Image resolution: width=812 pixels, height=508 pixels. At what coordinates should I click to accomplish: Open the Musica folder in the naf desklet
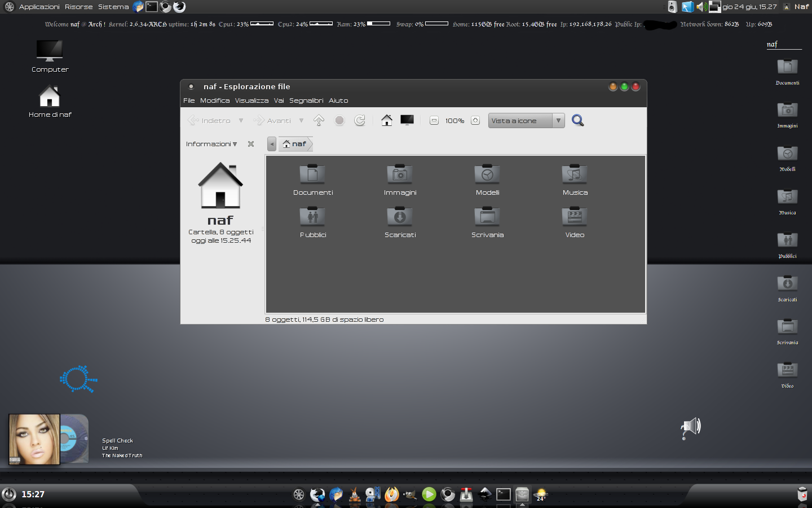pyautogui.click(x=787, y=201)
